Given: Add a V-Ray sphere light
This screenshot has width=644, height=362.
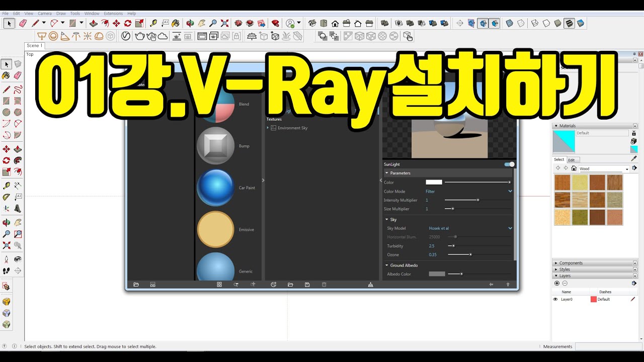Looking at the screenshot, I should pos(53,36).
